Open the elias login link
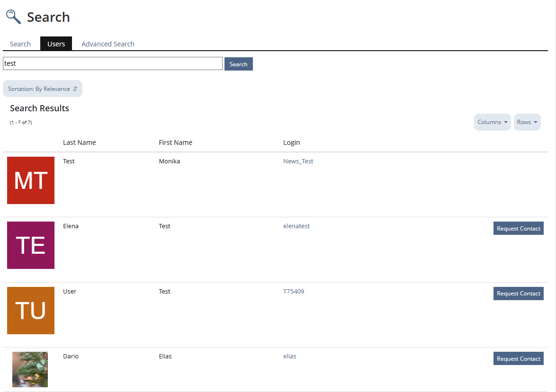The image size is (556, 392). [x=290, y=356]
